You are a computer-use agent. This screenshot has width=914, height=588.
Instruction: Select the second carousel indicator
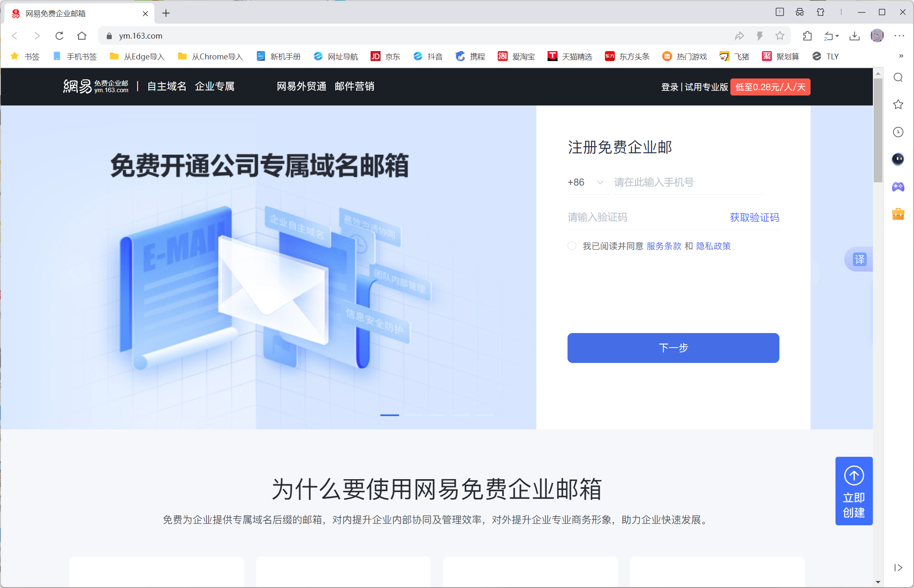click(413, 415)
